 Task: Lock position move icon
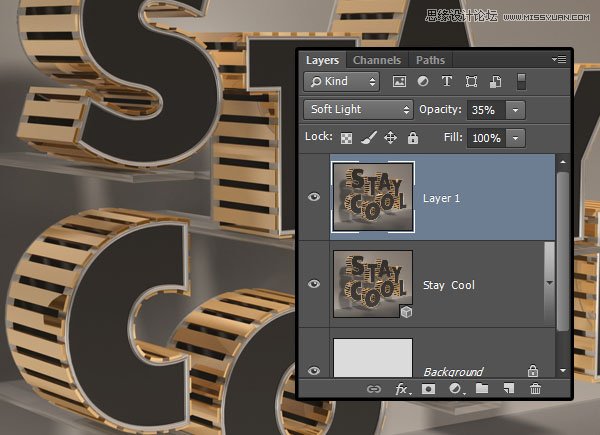390,138
